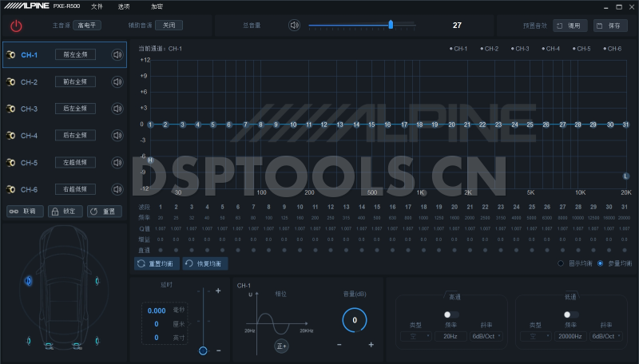Click the red power button icon
639x364 pixels.
[16, 26]
